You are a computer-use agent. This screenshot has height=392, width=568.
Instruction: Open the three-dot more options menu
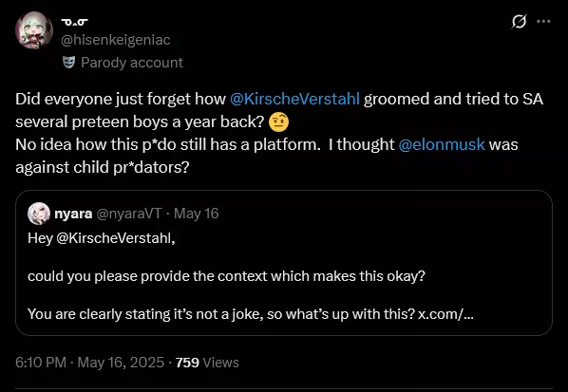point(543,21)
